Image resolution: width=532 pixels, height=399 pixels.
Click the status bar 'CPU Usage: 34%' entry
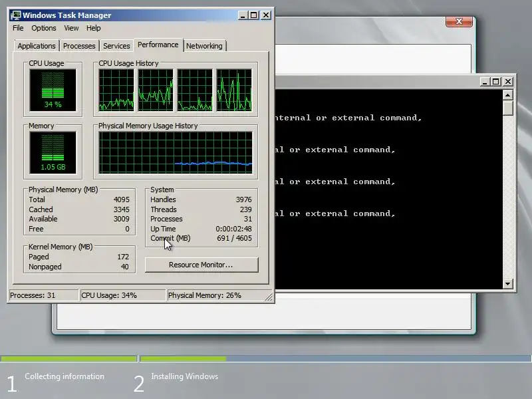(x=123, y=295)
